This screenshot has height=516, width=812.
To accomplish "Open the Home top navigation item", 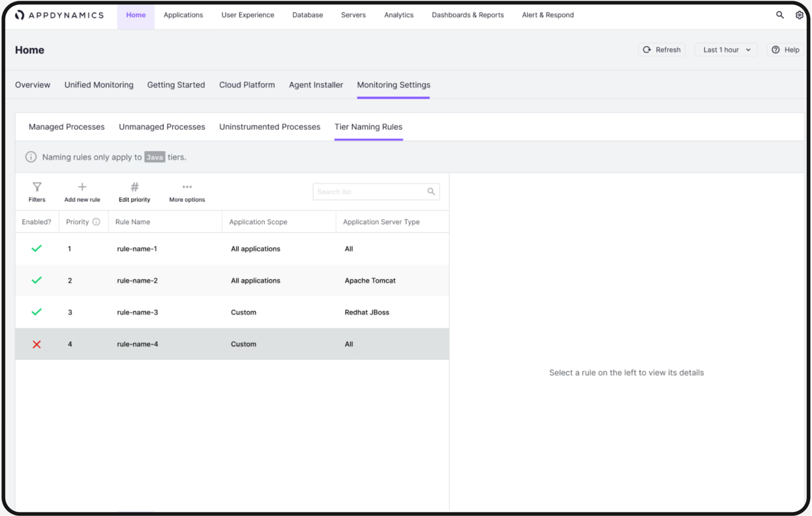I will pos(136,15).
